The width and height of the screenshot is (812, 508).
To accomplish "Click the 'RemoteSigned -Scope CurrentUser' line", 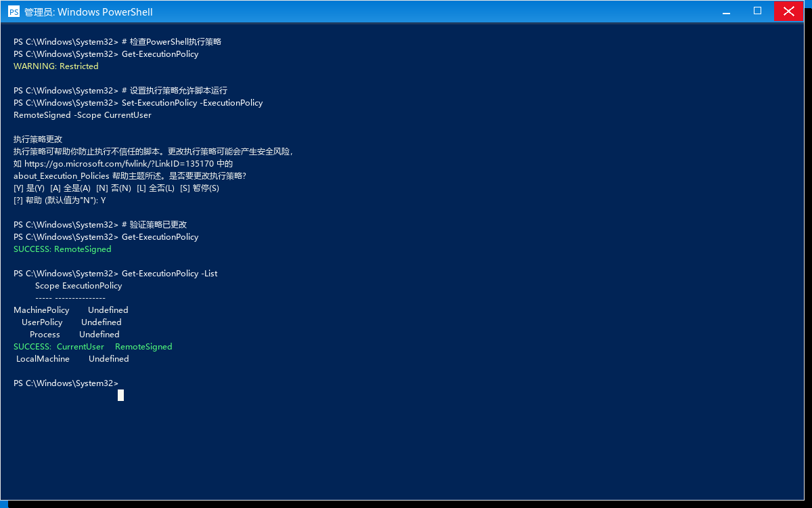I will [83, 115].
